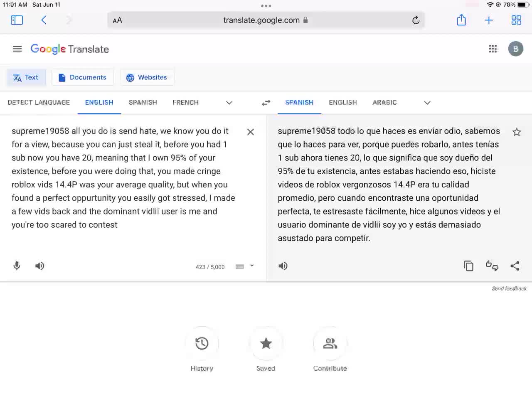Tap the Wi-Fi icon in status bar

click(490, 5)
